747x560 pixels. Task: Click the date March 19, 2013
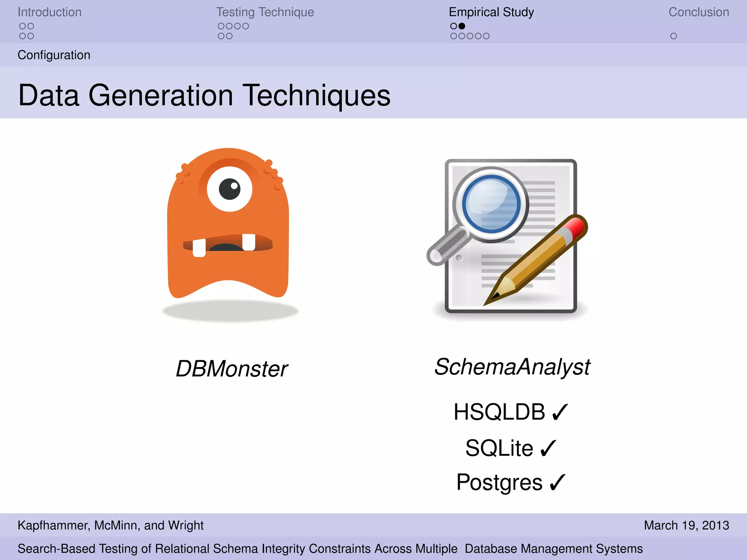(x=686, y=525)
